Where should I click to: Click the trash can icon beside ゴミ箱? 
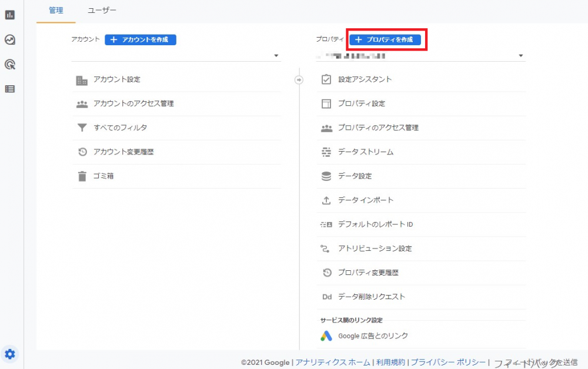(82, 176)
